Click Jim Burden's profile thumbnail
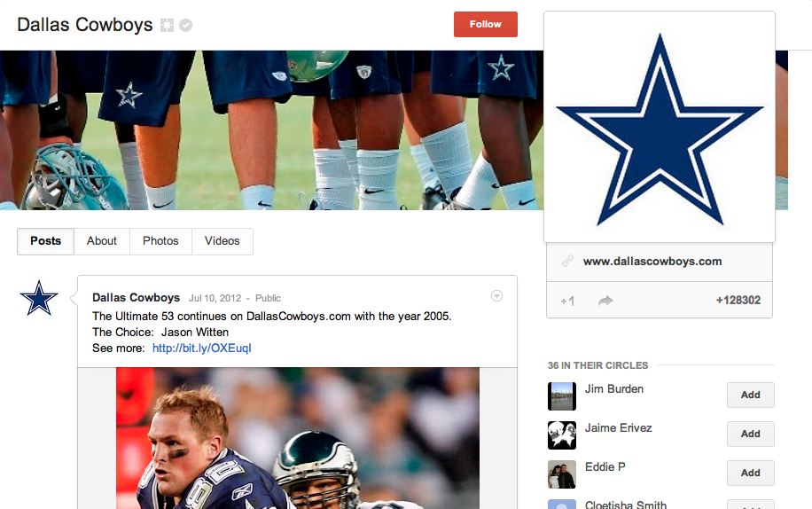 point(562,396)
